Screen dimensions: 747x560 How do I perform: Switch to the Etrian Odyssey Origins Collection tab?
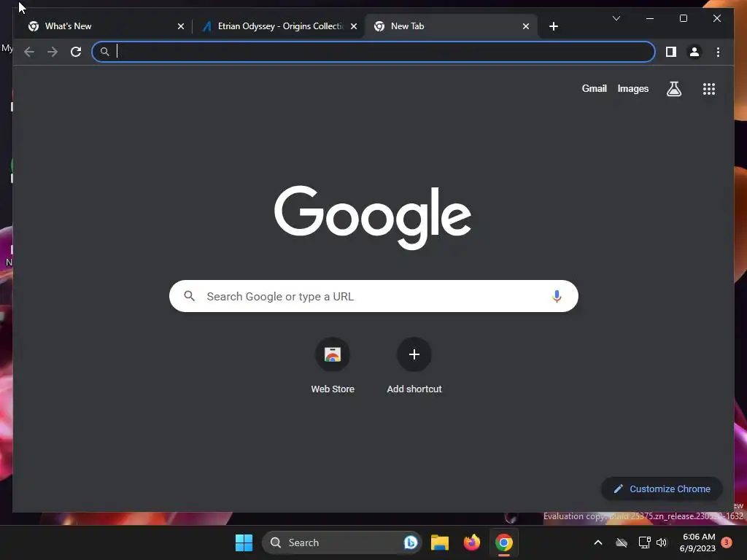280,26
